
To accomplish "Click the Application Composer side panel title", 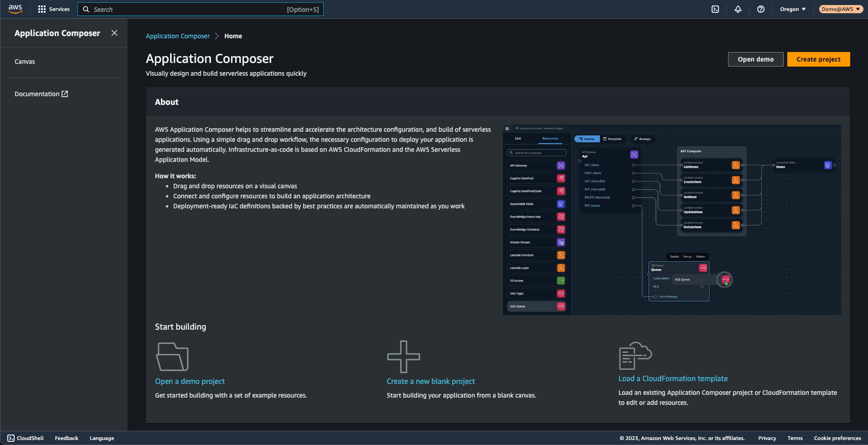I will [x=57, y=33].
